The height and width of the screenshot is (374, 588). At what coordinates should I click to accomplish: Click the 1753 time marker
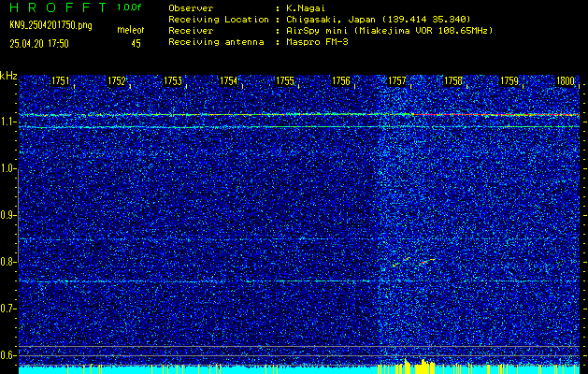pos(173,80)
